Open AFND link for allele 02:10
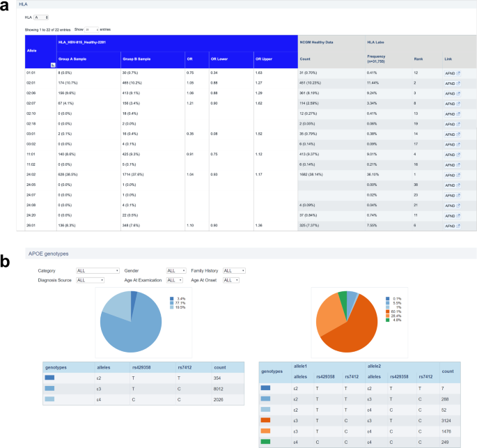This screenshot has width=477, height=448. point(453,114)
